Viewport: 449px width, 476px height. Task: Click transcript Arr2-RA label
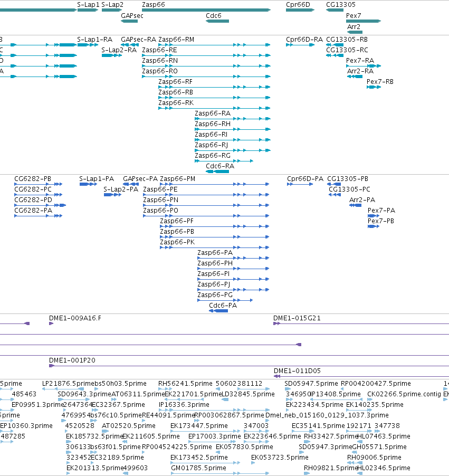tap(360, 71)
